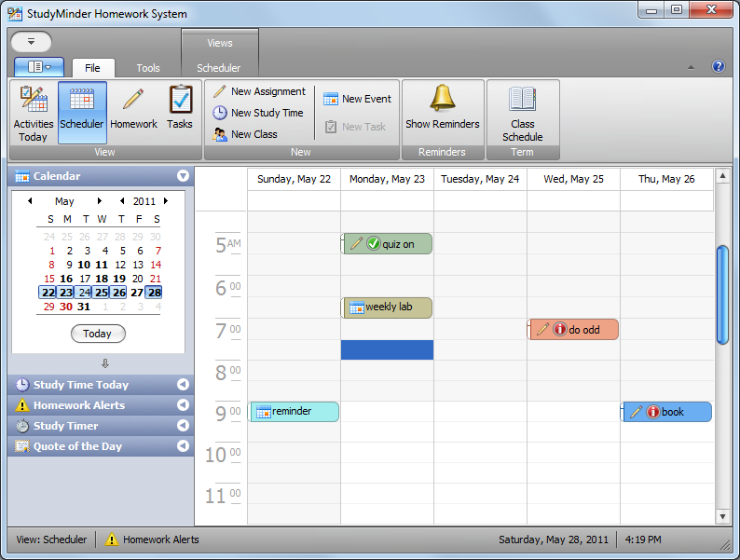Select May 10 in the mini calendar
740x560 pixels.
(85, 265)
